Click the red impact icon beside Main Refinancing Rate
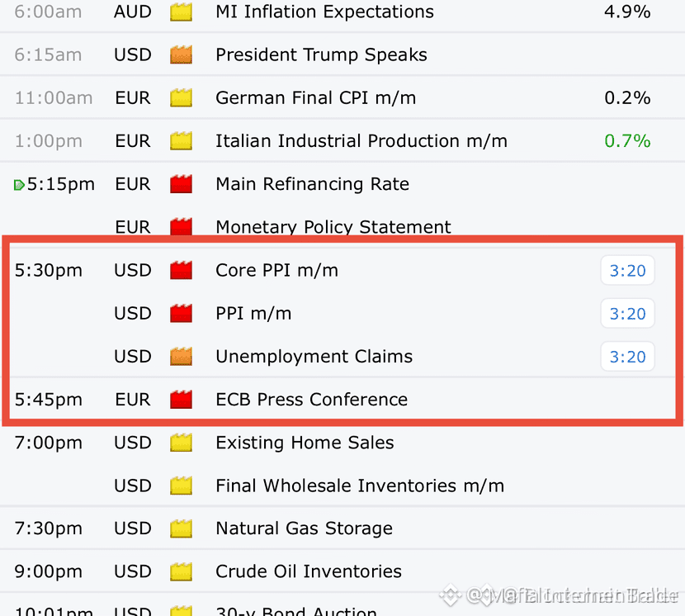Viewport: 685px width, 616px height. [x=181, y=183]
